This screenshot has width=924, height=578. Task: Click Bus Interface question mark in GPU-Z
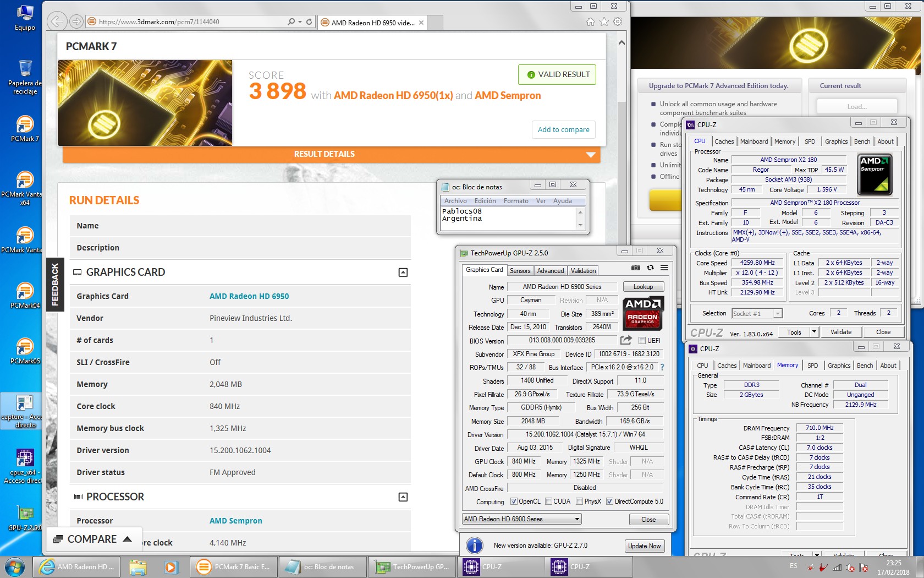[662, 367]
